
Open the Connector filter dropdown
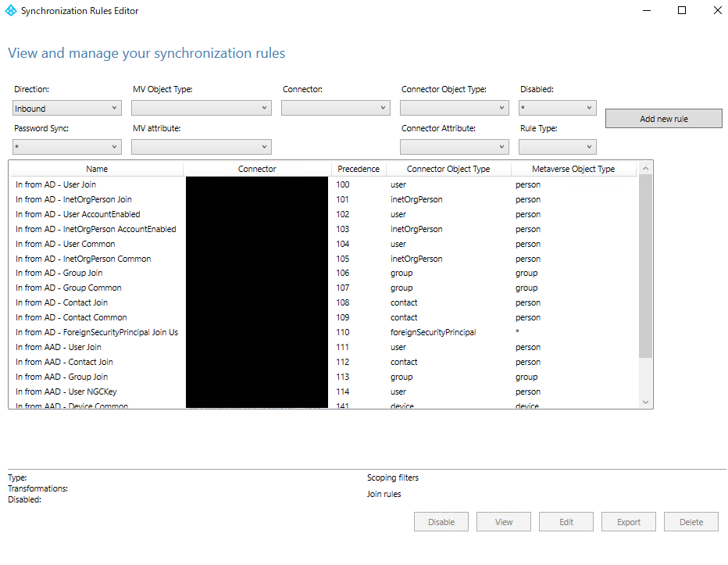coord(336,109)
